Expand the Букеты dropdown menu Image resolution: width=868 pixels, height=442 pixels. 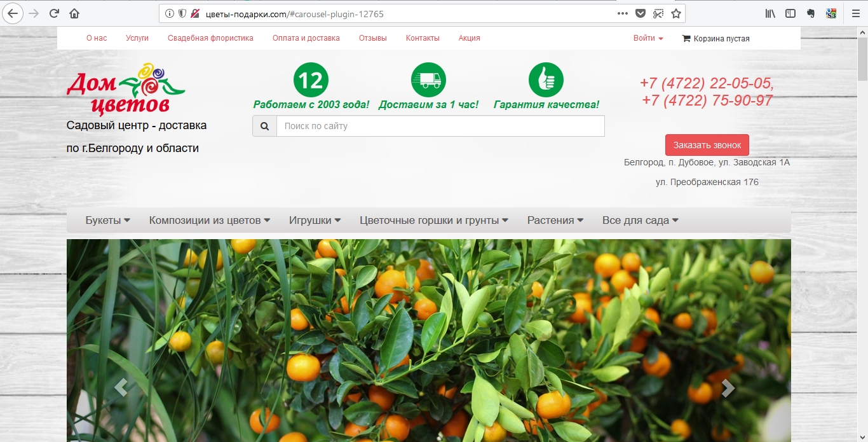[108, 220]
